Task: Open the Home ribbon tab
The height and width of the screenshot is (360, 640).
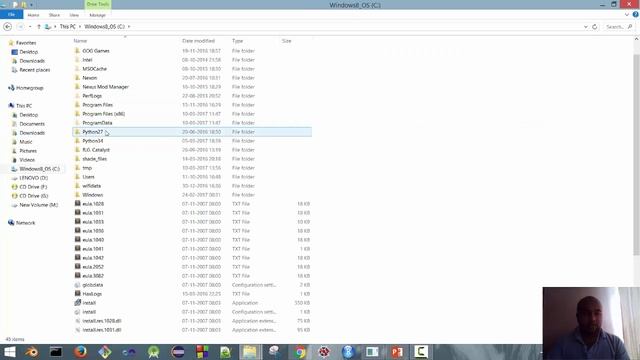Action: [x=33, y=15]
